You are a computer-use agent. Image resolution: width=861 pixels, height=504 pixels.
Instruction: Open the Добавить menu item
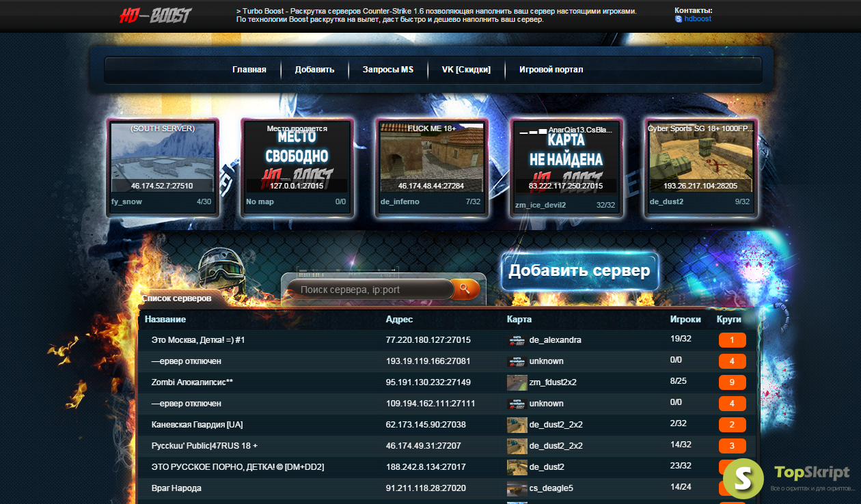pyautogui.click(x=314, y=70)
